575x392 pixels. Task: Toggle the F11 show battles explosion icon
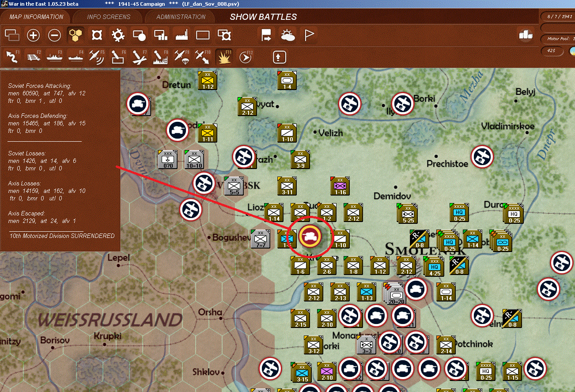coord(224,57)
